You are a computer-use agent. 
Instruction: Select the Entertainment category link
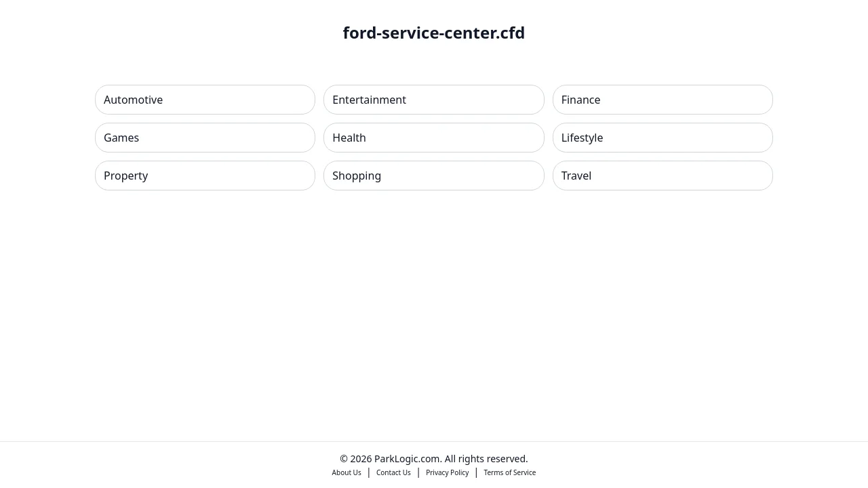[433, 100]
